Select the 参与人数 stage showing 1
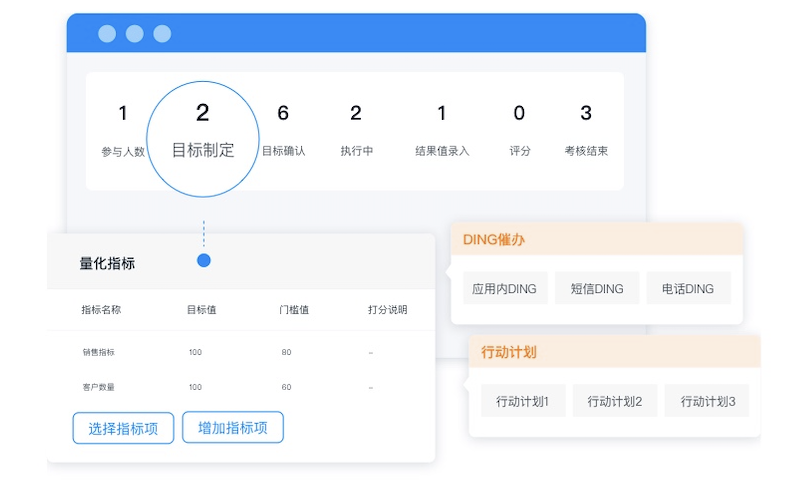805x502 pixels. pos(123,130)
